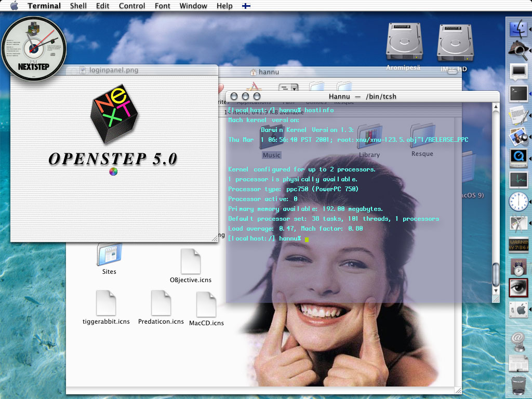This screenshot has height=399, width=532.
Task: Click the loginpanel.png window resize corner
Action: (x=215, y=238)
